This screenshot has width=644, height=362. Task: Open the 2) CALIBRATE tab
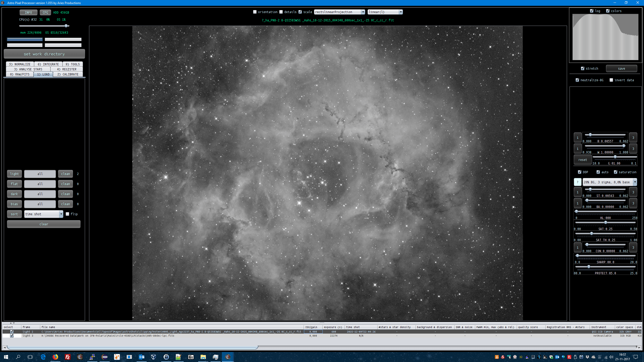68,74
